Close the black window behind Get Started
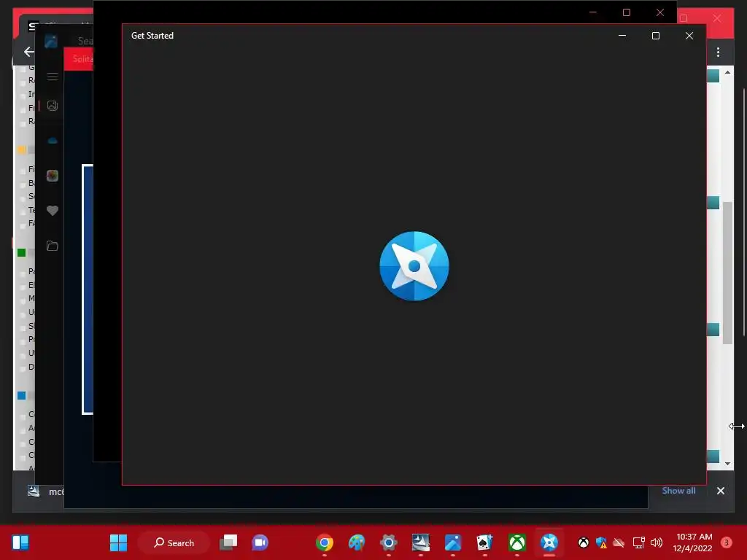Image resolution: width=747 pixels, height=560 pixels. point(659,12)
